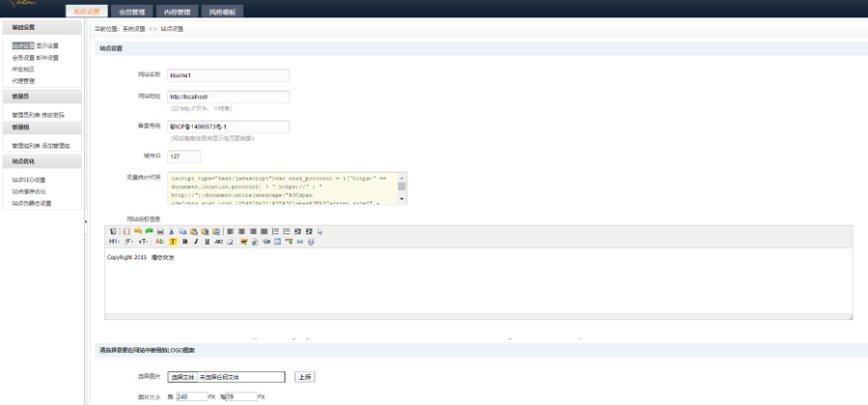Viewport: 868px width, 405px height.
Task: Click the 网站名称 input field with kissme1
Action: (228, 75)
